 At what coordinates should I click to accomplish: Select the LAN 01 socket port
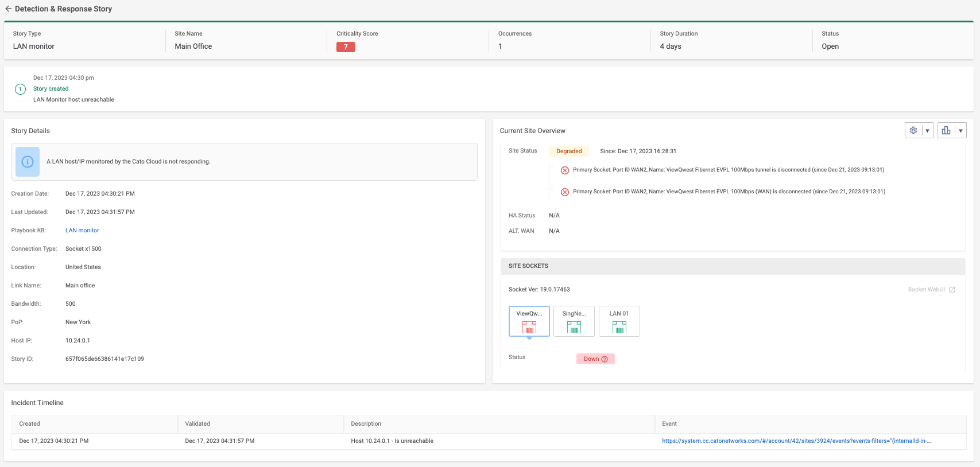(619, 321)
